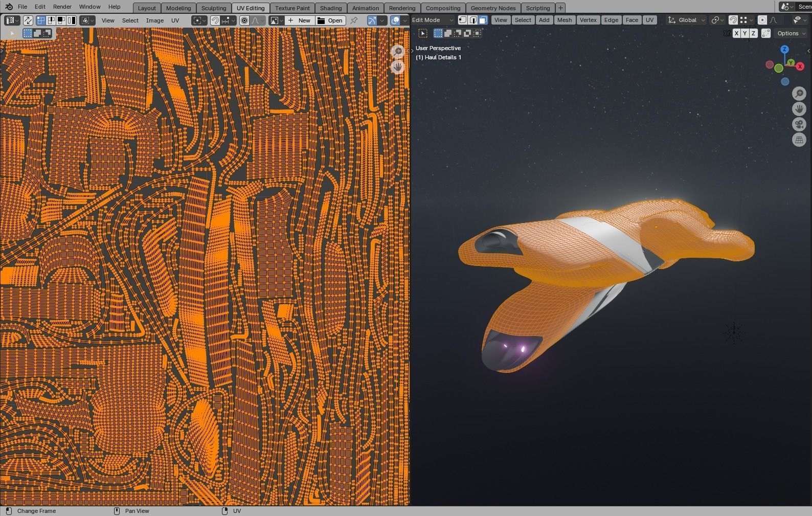The image size is (812, 516).
Task: Open the UV menu in UV editor
Action: click(175, 20)
